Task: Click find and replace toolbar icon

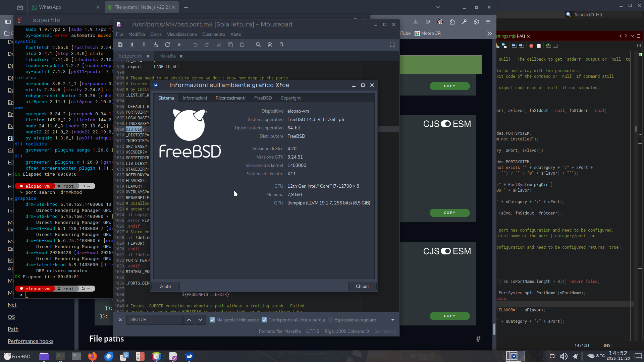Action: pos(270,45)
